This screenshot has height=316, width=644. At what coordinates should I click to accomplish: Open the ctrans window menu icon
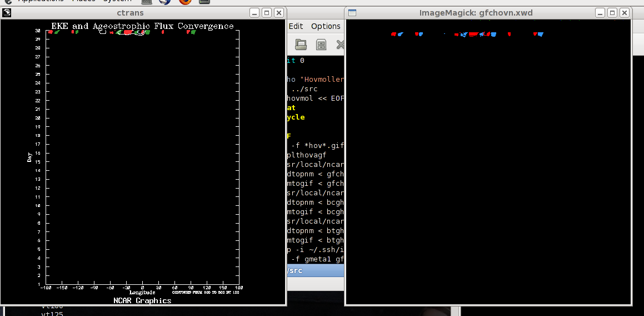pyautogui.click(x=7, y=13)
